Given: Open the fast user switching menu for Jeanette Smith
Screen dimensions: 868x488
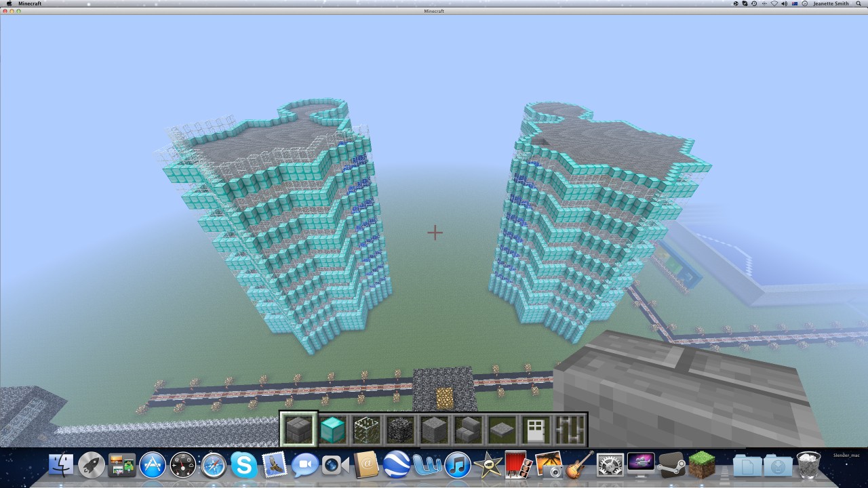Looking at the screenshot, I should [831, 3].
